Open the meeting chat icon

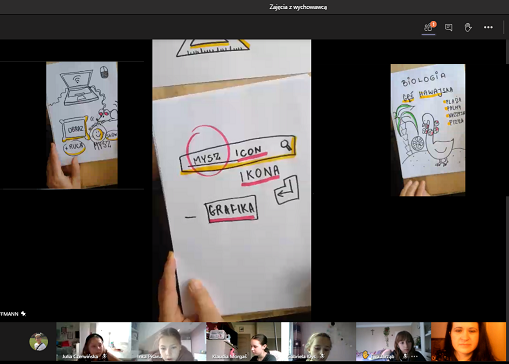[x=449, y=27]
